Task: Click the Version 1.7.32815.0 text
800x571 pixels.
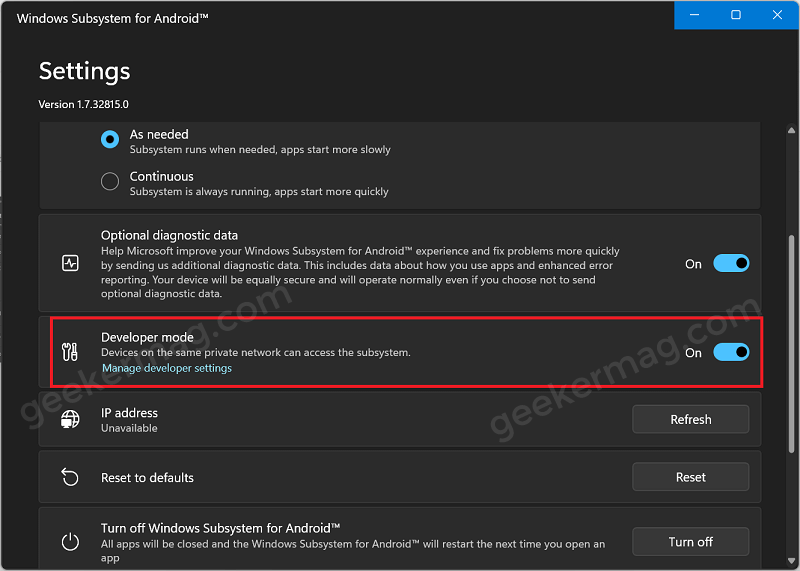Action: pyautogui.click(x=84, y=105)
